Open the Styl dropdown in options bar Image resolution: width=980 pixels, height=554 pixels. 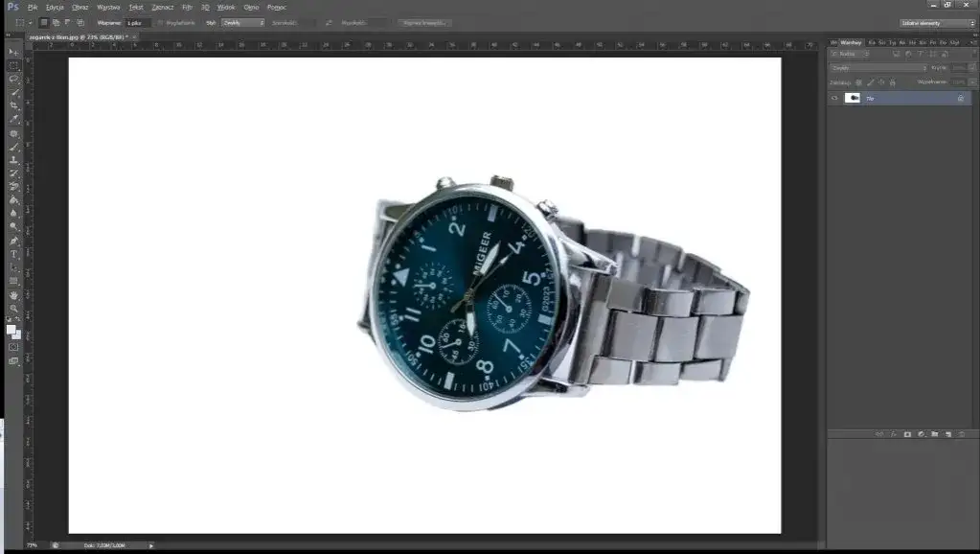pyautogui.click(x=242, y=22)
